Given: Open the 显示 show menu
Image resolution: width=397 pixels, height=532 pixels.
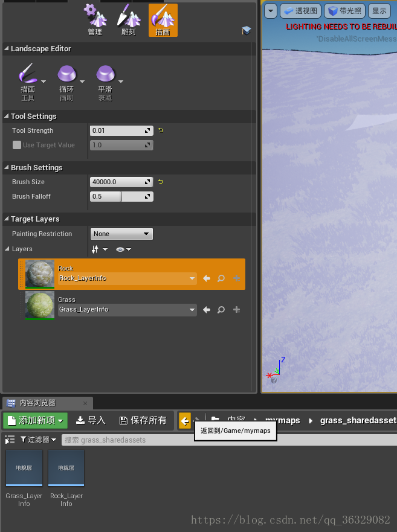Looking at the screenshot, I should click(x=379, y=11).
